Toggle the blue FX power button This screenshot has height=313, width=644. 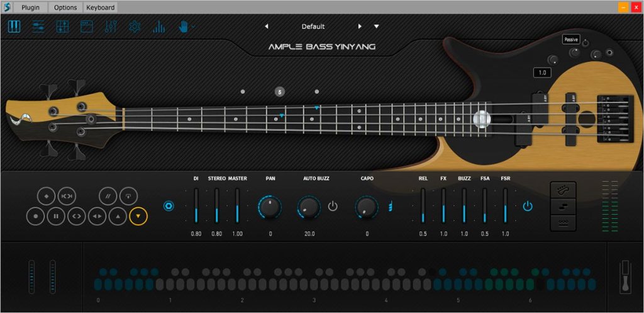click(x=528, y=206)
